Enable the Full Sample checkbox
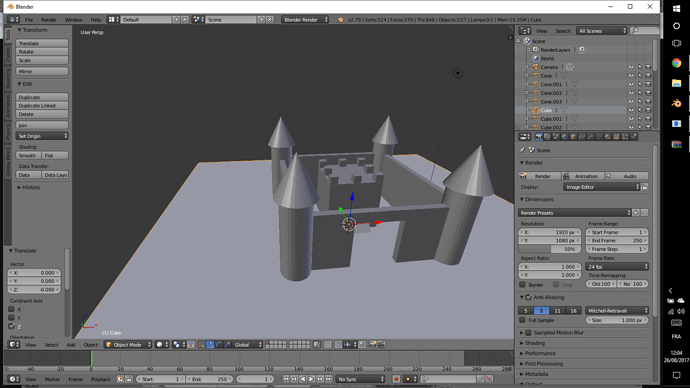The width and height of the screenshot is (690, 388). 522,320
